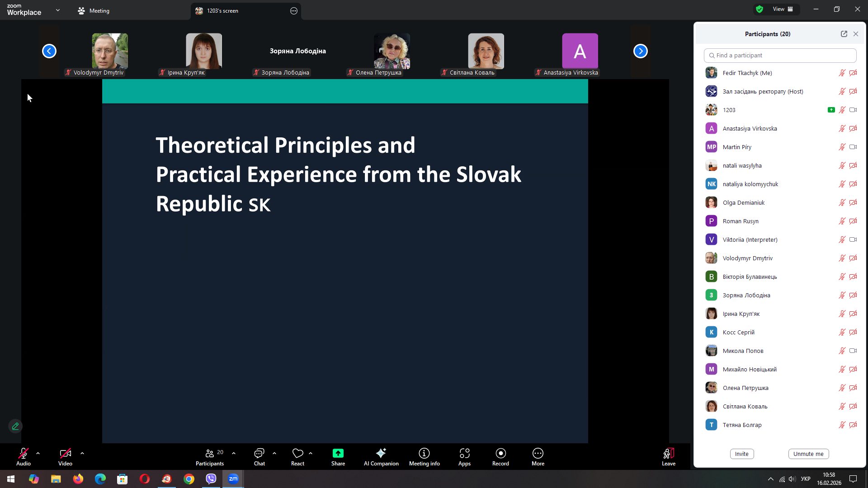Image resolution: width=868 pixels, height=488 pixels.
Task: Click the Invite button
Action: point(741,454)
